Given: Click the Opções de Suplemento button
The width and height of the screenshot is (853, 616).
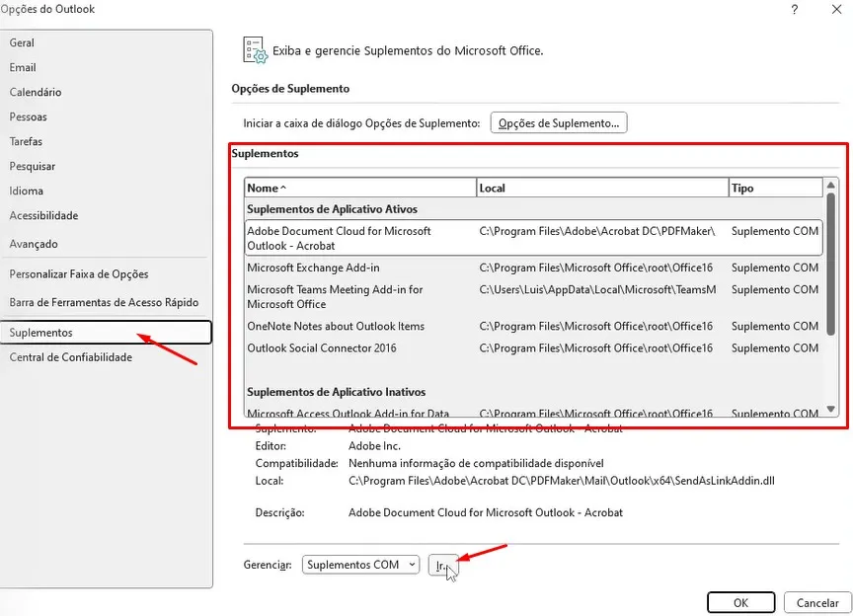Looking at the screenshot, I should click(559, 123).
